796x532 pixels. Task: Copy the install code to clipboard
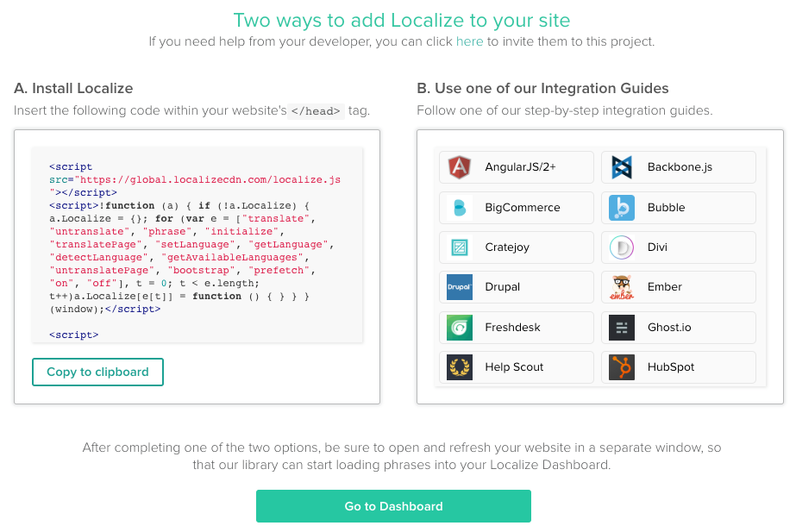[97, 372]
